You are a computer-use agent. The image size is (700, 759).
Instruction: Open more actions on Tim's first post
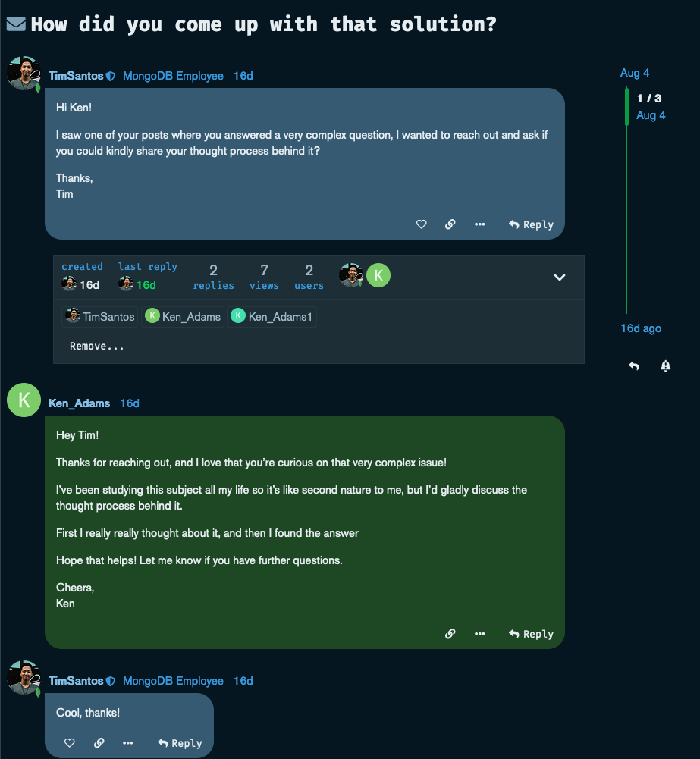(479, 224)
